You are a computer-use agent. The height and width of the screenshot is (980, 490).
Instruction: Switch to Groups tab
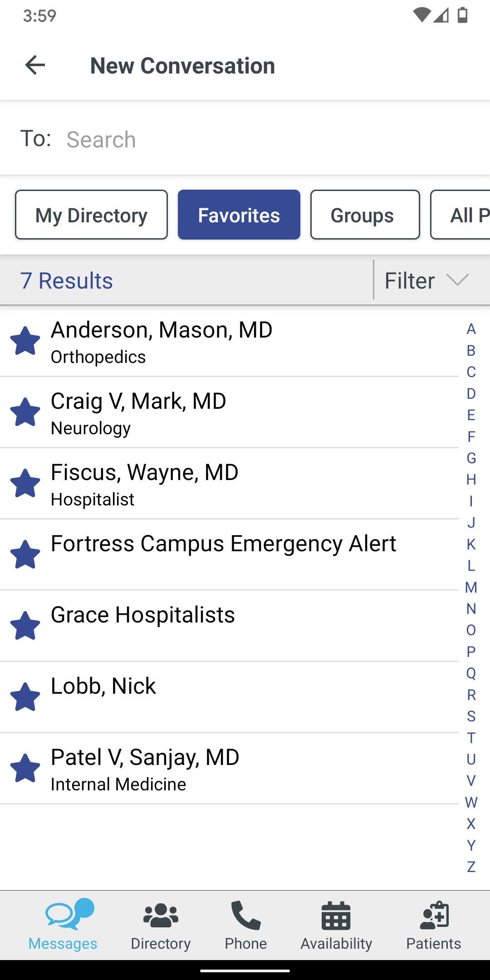click(365, 215)
